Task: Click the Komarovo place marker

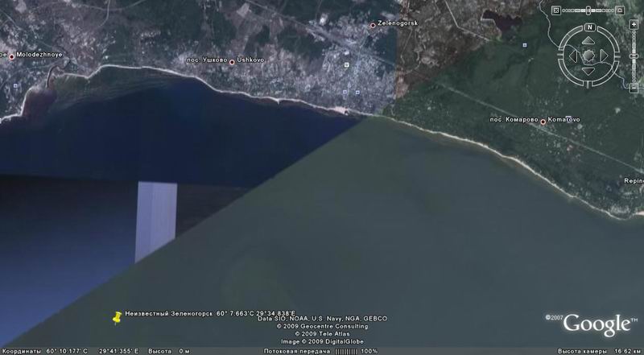Action: (x=543, y=122)
